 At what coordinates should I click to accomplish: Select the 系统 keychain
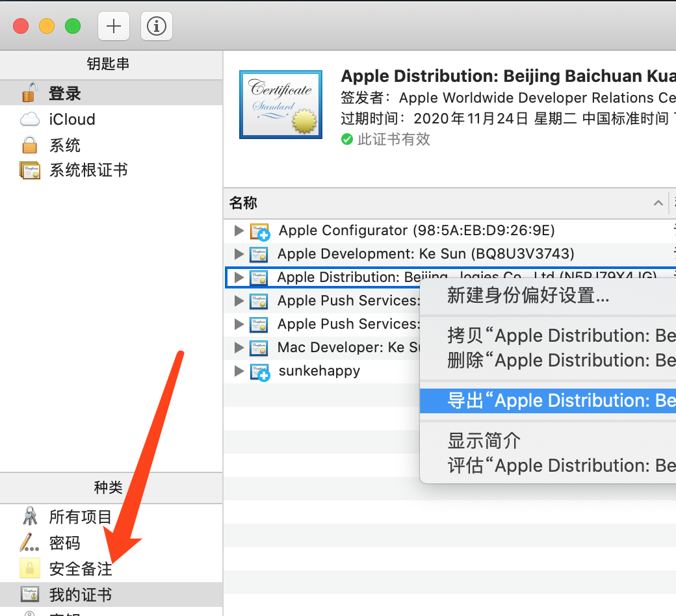click(x=111, y=145)
